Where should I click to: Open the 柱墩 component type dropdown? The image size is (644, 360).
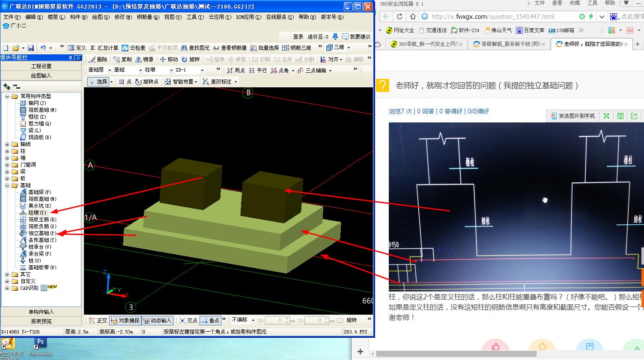(172, 70)
